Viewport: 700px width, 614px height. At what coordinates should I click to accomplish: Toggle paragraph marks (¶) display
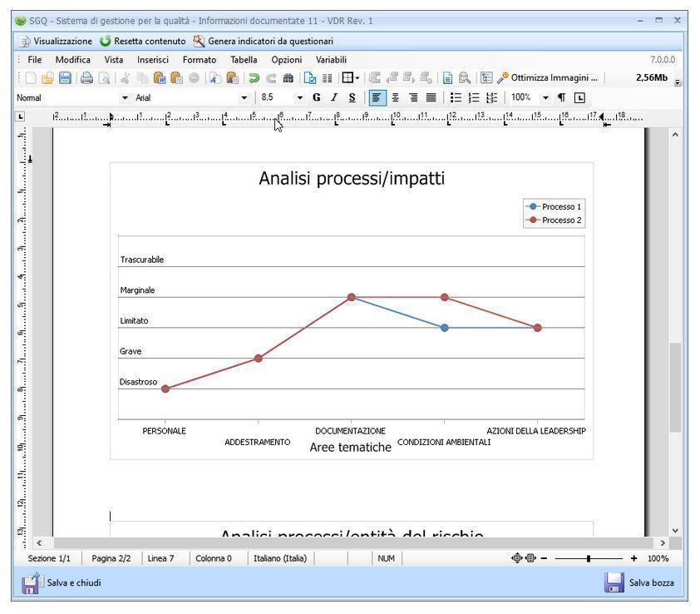pyautogui.click(x=561, y=97)
